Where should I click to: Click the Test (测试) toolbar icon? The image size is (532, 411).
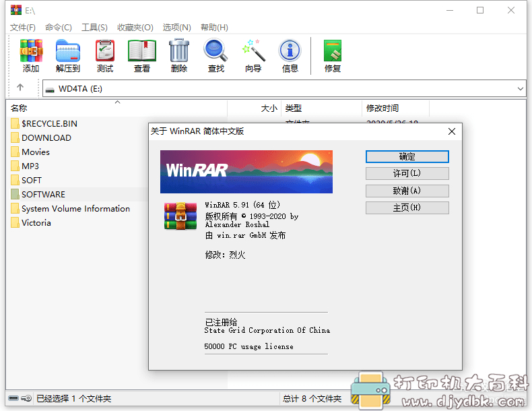tap(105, 51)
